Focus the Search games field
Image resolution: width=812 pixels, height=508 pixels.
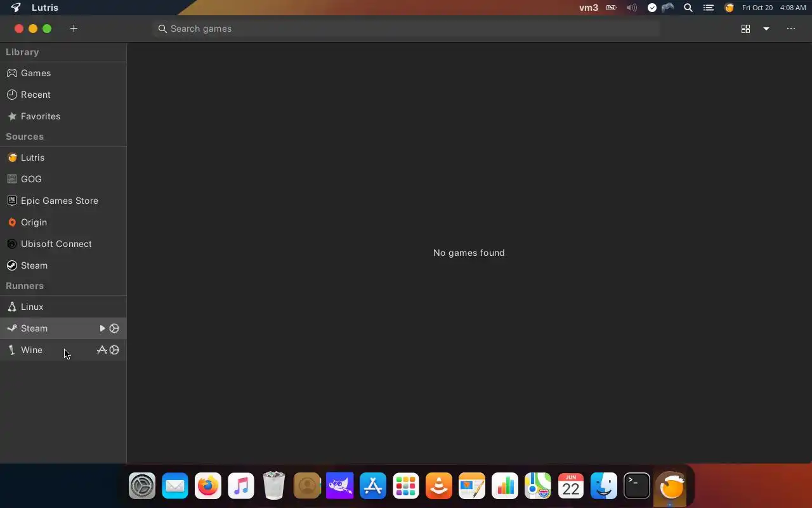(x=406, y=29)
